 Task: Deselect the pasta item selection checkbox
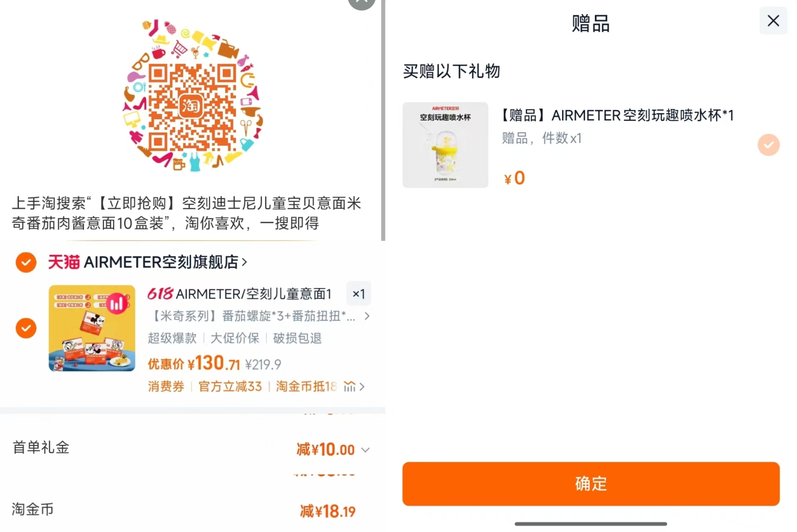tap(26, 328)
